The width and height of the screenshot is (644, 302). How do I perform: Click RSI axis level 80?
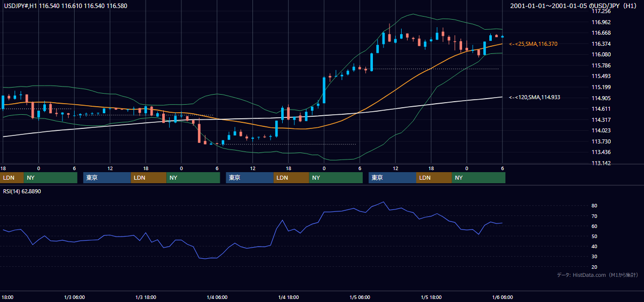click(594, 206)
